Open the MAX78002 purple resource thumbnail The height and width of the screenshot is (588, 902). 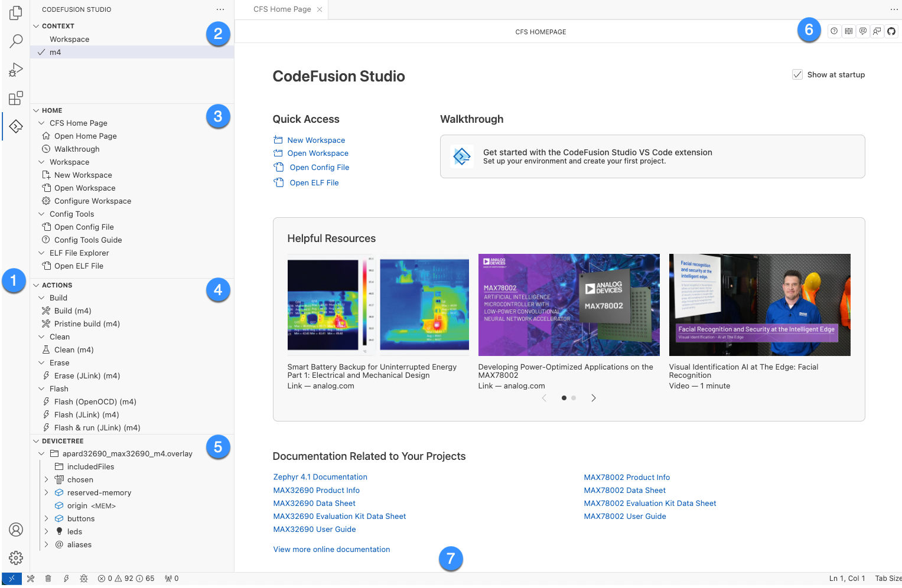tap(569, 305)
